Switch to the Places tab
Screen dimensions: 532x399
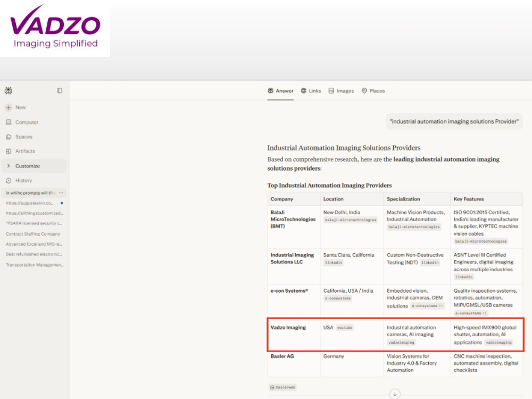click(x=373, y=91)
